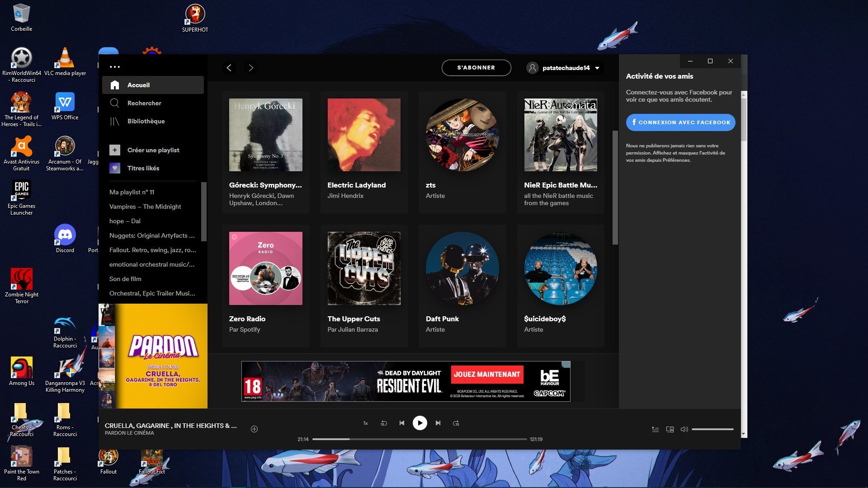Go to Accueil in the sidebar
This screenshot has height=488, width=868.
click(x=153, y=85)
